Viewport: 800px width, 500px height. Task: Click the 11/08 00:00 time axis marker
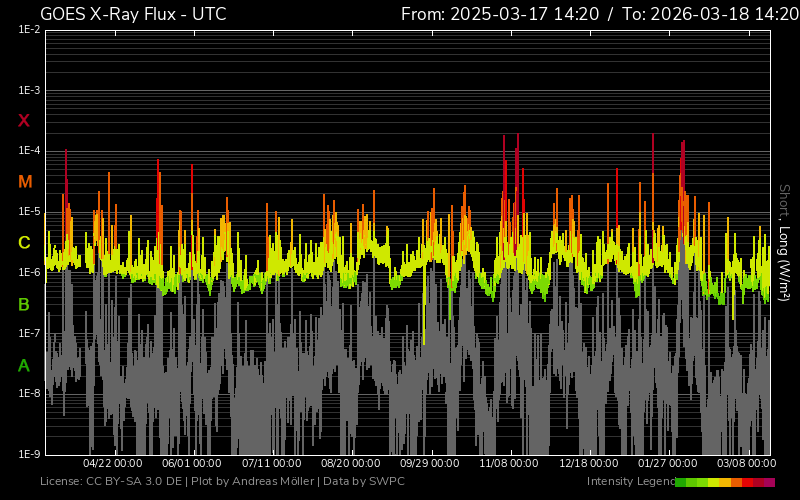point(509,464)
